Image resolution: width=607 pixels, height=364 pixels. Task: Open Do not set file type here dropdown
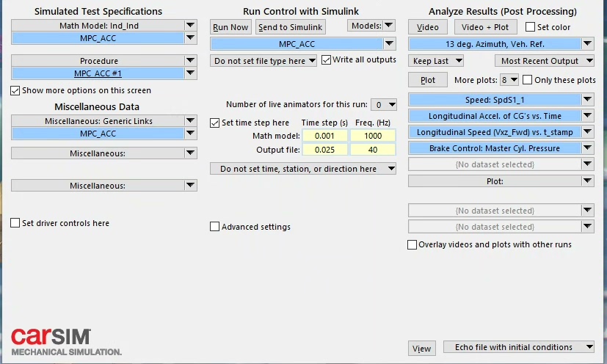(x=263, y=61)
